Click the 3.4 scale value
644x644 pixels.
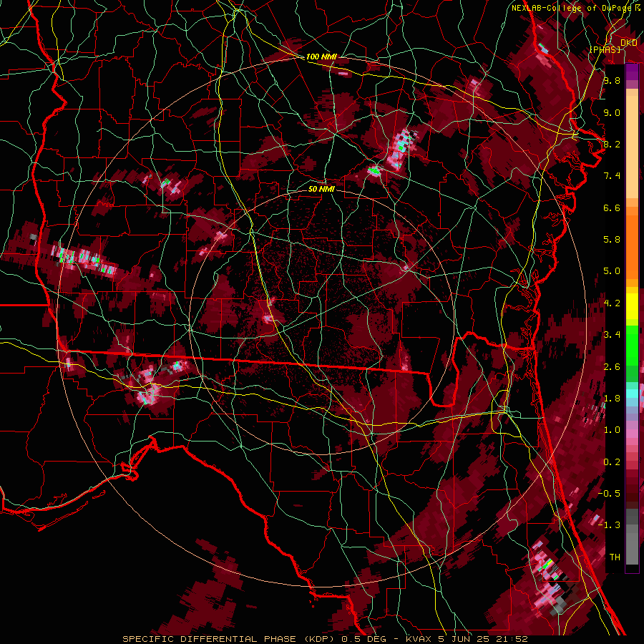tap(612, 335)
